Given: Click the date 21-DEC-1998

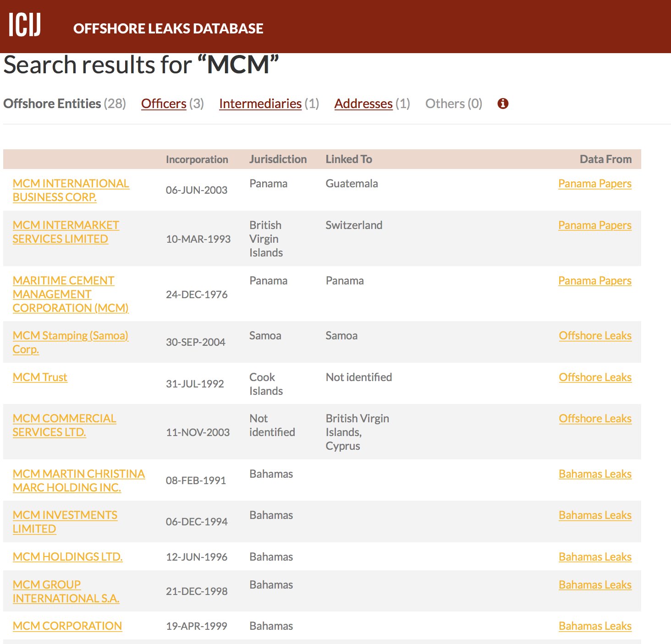Looking at the screenshot, I should coord(197,591).
